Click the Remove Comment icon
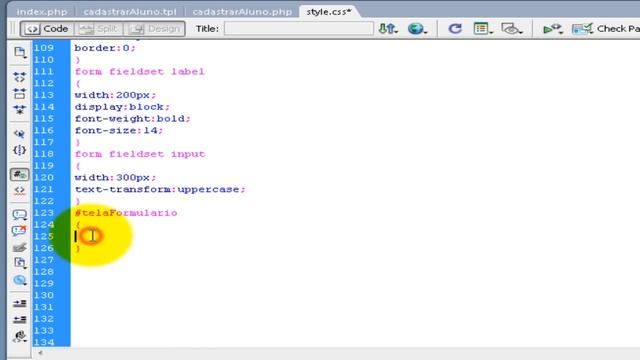The height and width of the screenshot is (360, 640). tap(19, 231)
